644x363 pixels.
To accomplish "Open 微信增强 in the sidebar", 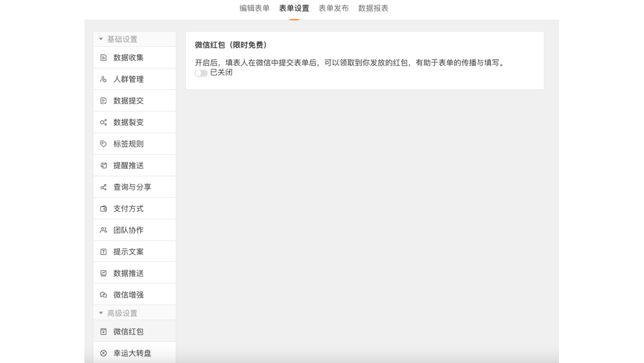I will [x=135, y=295].
